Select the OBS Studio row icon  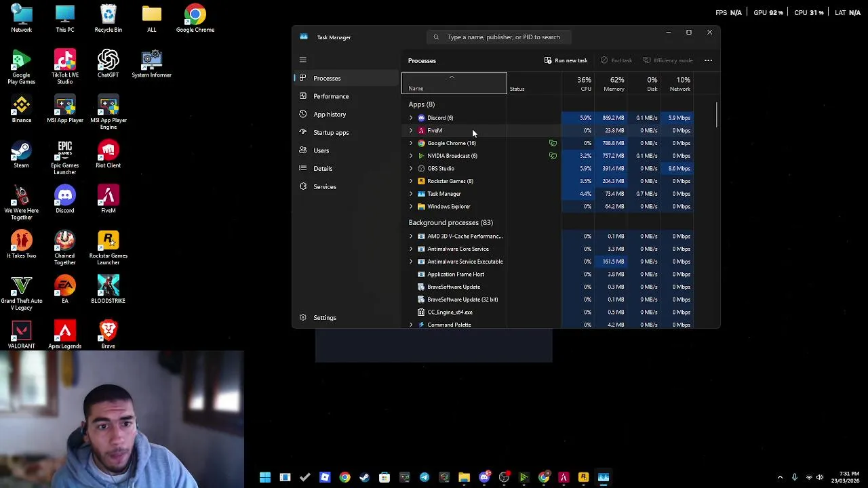pos(421,168)
